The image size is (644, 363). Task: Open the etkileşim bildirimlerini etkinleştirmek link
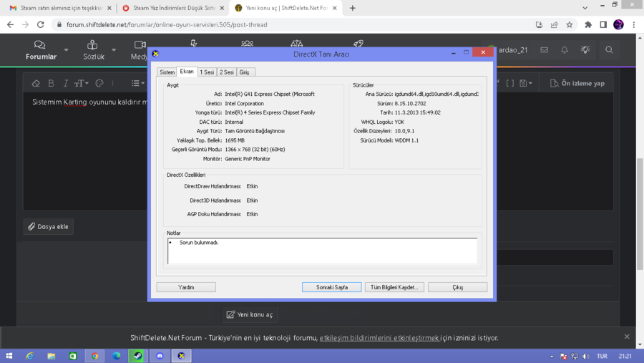(x=379, y=338)
